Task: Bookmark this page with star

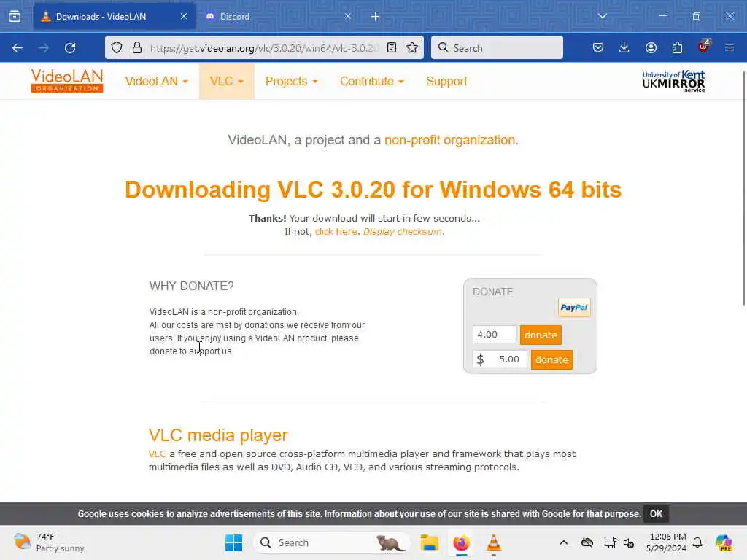Action: click(412, 47)
